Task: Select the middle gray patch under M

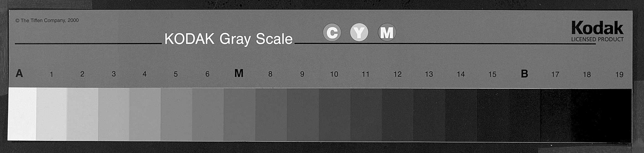Action: 239,115
